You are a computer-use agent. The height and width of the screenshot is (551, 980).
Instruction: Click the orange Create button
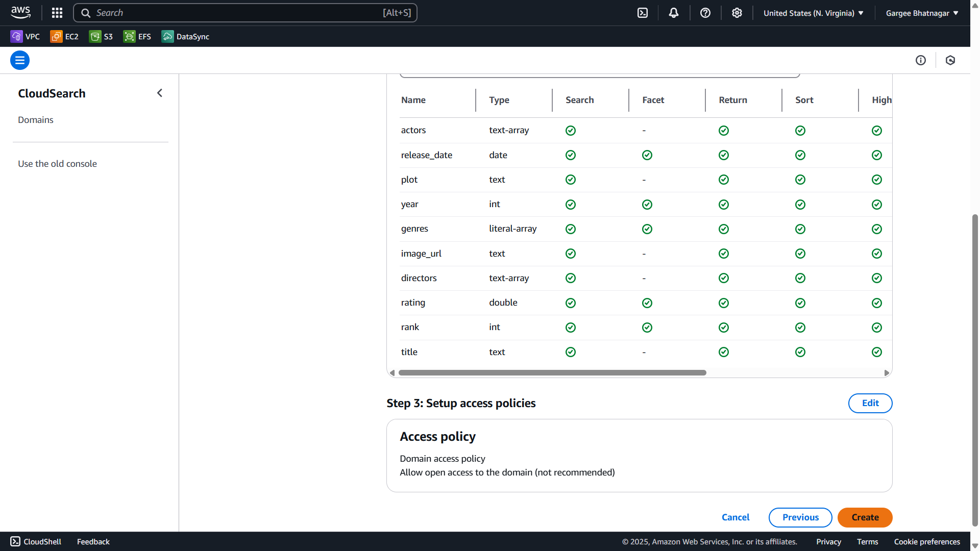(865, 517)
